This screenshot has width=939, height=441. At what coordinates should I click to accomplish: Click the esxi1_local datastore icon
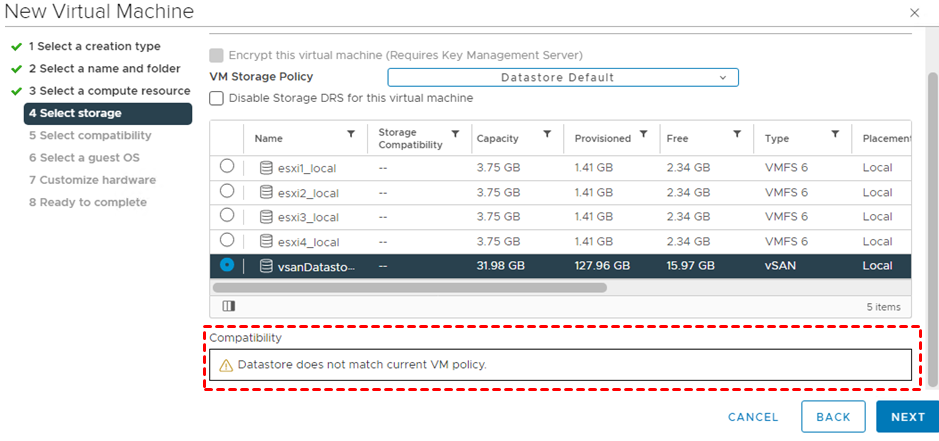tap(266, 168)
